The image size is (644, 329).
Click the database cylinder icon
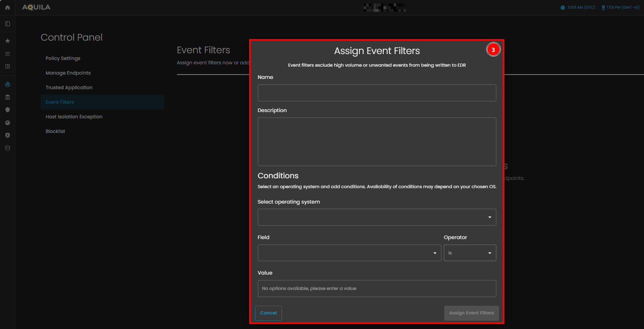[x=8, y=148]
